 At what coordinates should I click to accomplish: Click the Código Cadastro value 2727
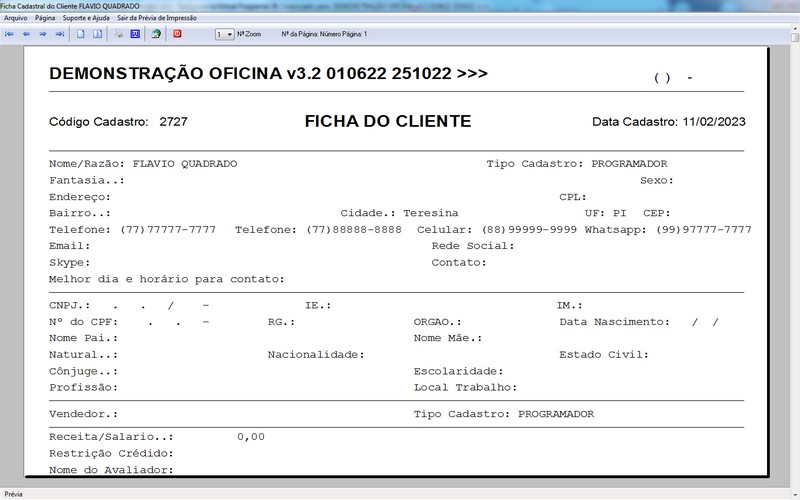pyautogui.click(x=173, y=122)
